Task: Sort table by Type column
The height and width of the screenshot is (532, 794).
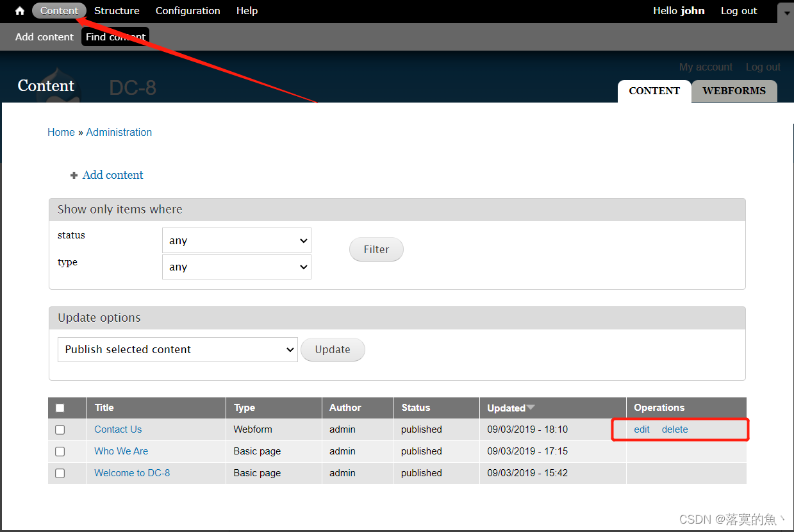Action: tap(244, 408)
